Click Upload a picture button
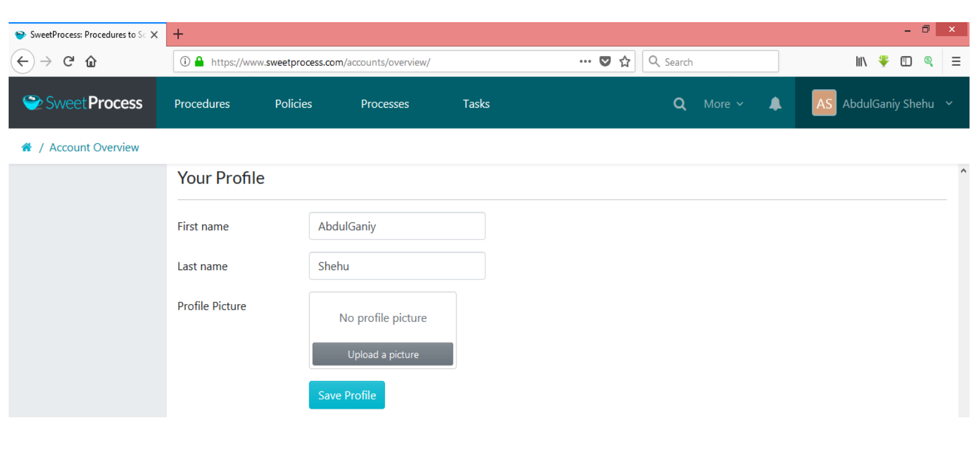980x469 pixels. point(383,354)
